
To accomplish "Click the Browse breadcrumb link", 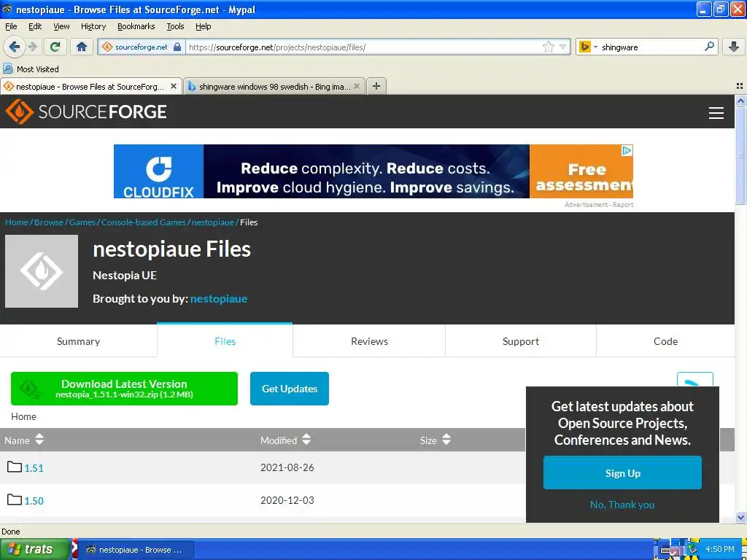I will 49,222.
